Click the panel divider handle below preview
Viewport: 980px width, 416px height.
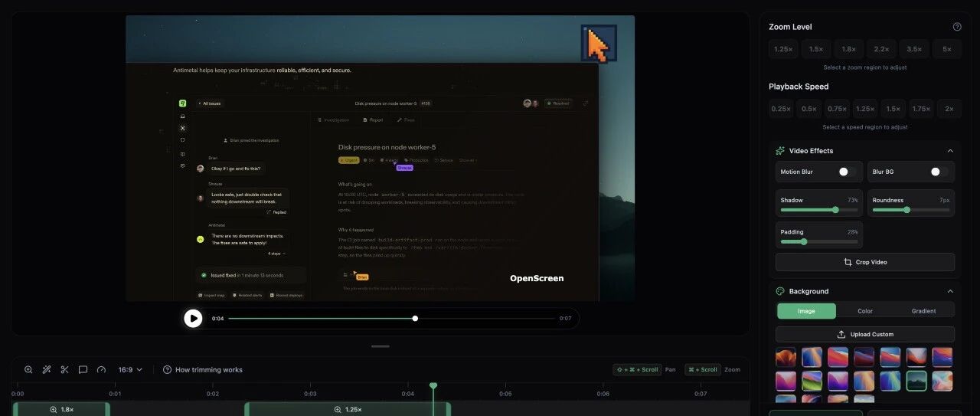(x=381, y=346)
